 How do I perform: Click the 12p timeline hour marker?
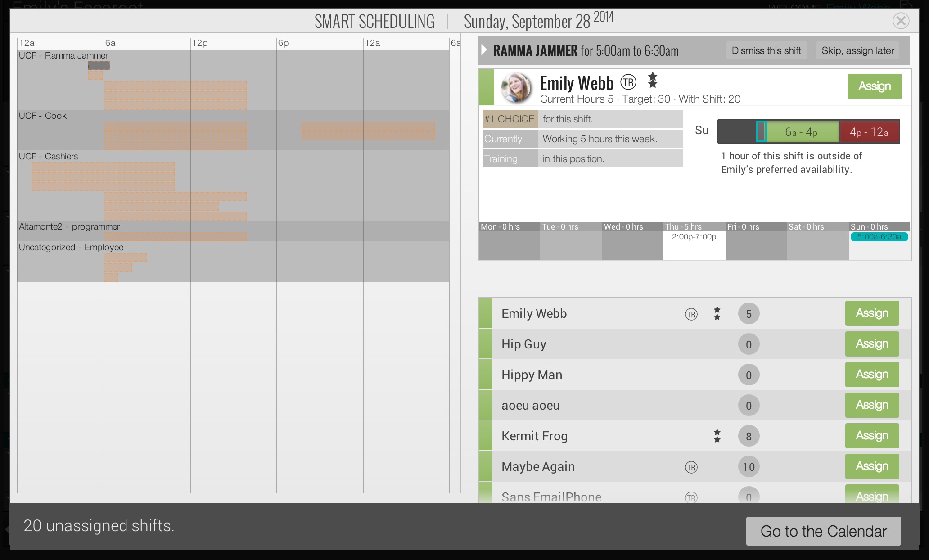(200, 43)
